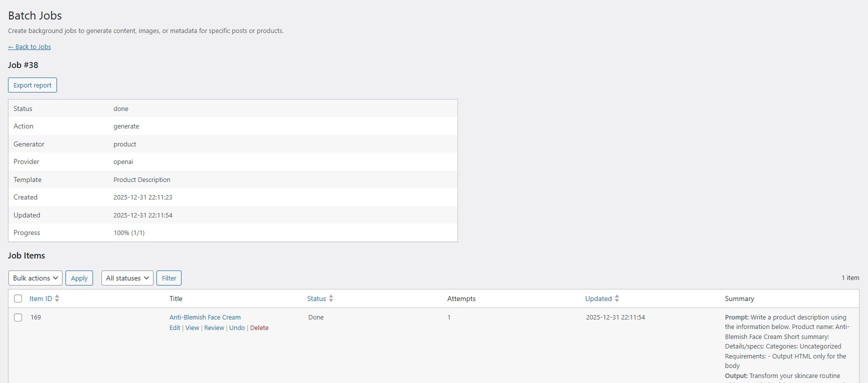The image size is (868, 383).
Task: Click the View row action link
Action: (192, 328)
